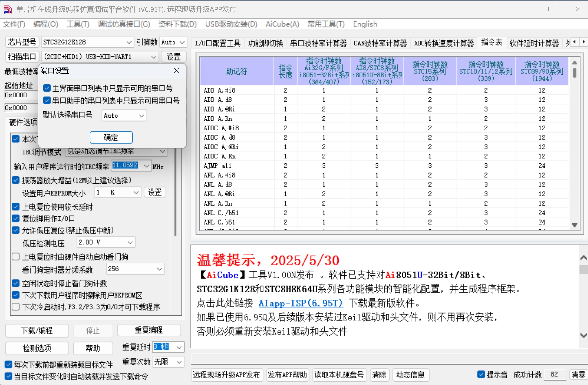Click the 重复编程 button
This screenshot has width=588, height=385.
tap(149, 330)
